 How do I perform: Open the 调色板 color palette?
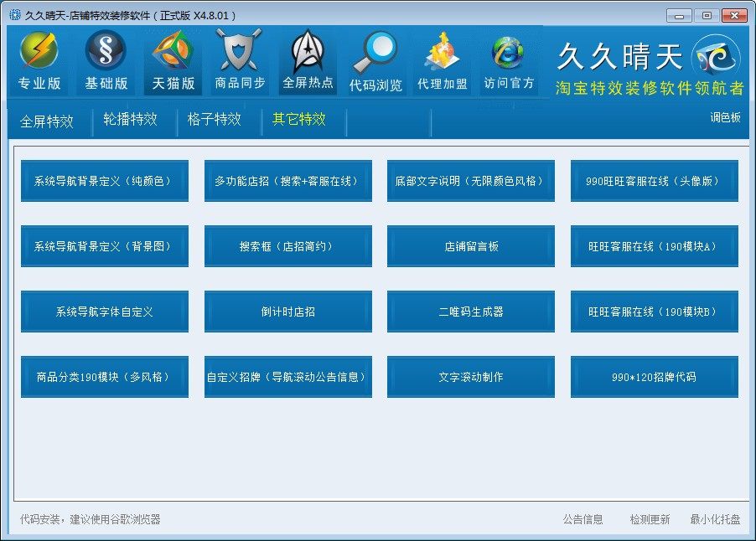tap(725, 118)
